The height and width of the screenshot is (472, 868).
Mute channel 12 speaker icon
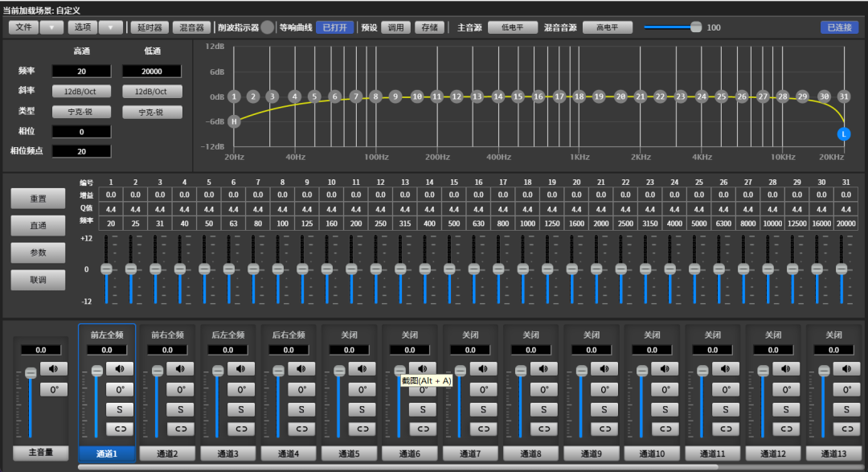(x=786, y=369)
